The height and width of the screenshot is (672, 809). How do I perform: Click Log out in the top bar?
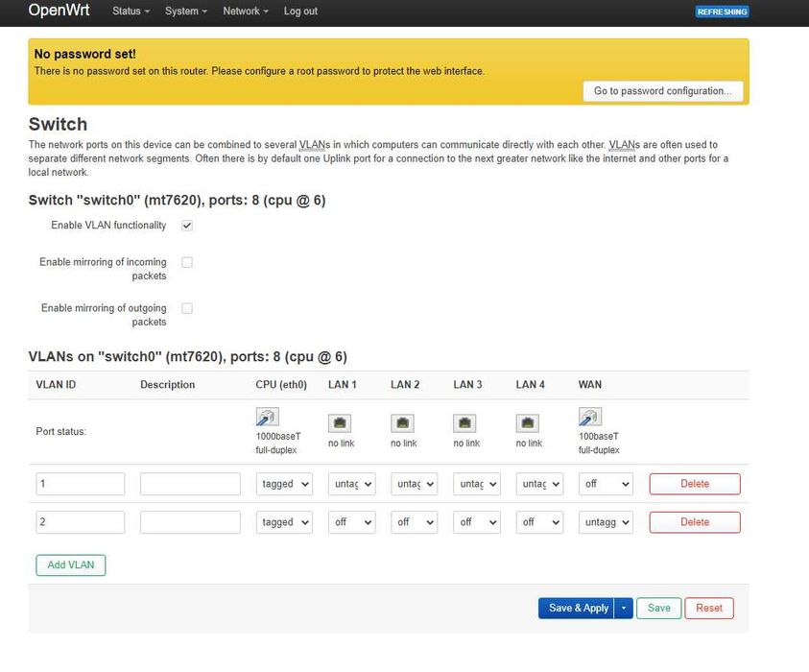coord(300,11)
